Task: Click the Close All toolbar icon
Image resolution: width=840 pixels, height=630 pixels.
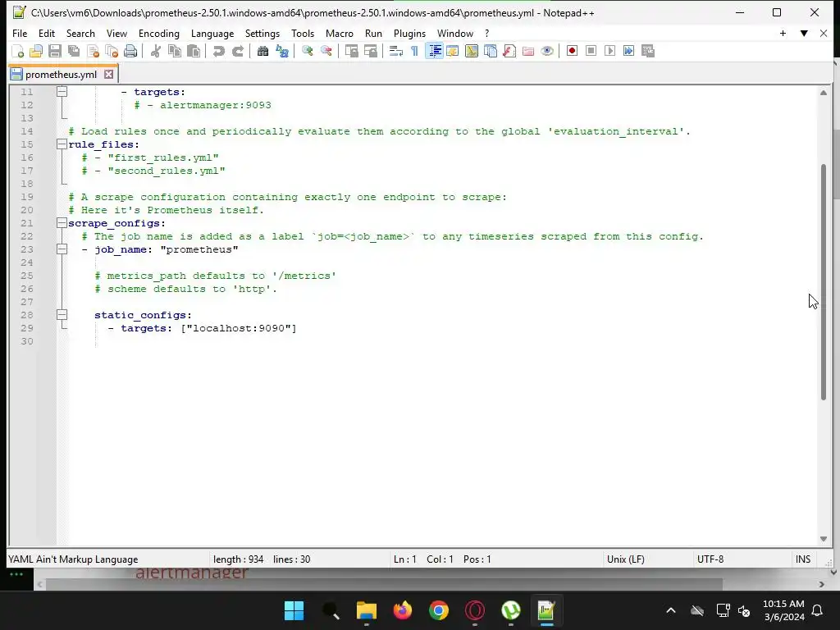Action: click(112, 51)
